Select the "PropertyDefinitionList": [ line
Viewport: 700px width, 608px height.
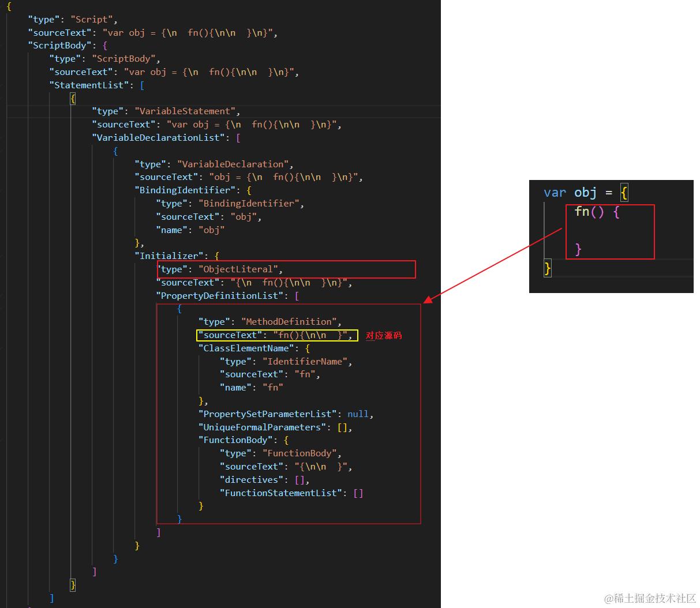[228, 296]
